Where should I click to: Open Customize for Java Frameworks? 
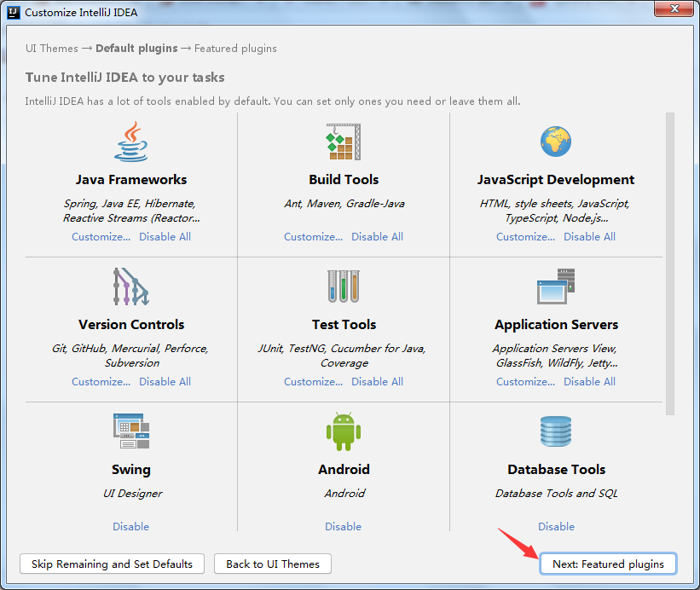(x=101, y=236)
